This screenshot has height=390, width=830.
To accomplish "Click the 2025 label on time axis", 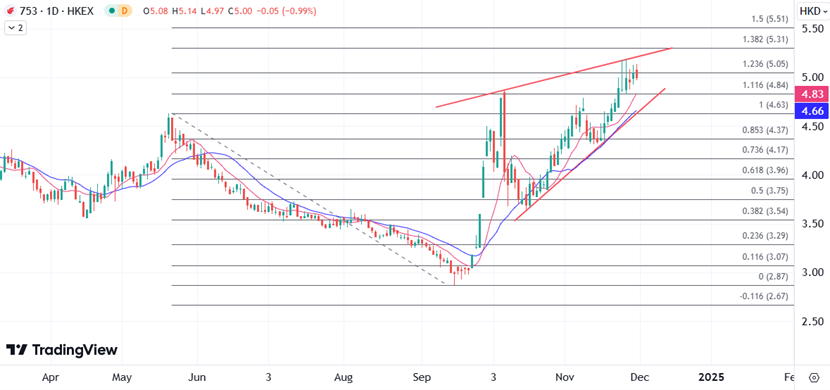I will [711, 377].
